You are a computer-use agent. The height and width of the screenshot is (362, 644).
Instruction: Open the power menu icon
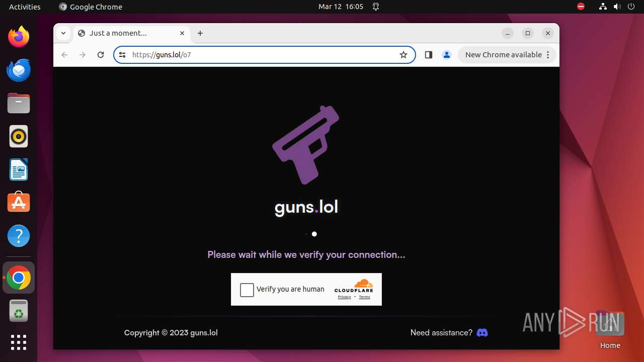click(x=631, y=7)
